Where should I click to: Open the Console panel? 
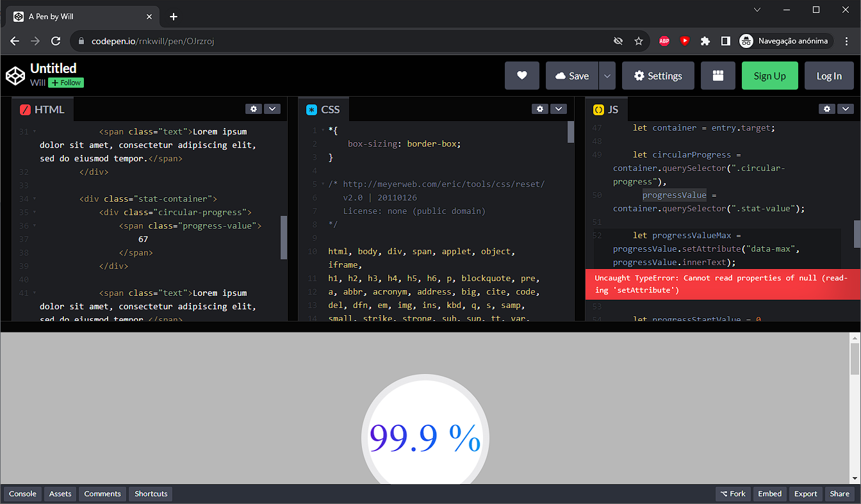[22, 494]
